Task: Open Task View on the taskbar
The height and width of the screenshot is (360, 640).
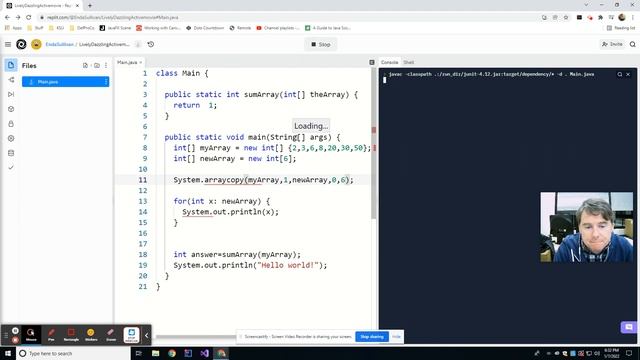Action: coord(139,353)
